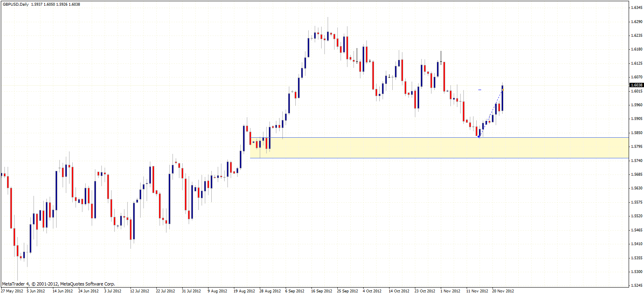
Task: Select 12 Jul 2012 on the time axis
Action: (x=140, y=291)
